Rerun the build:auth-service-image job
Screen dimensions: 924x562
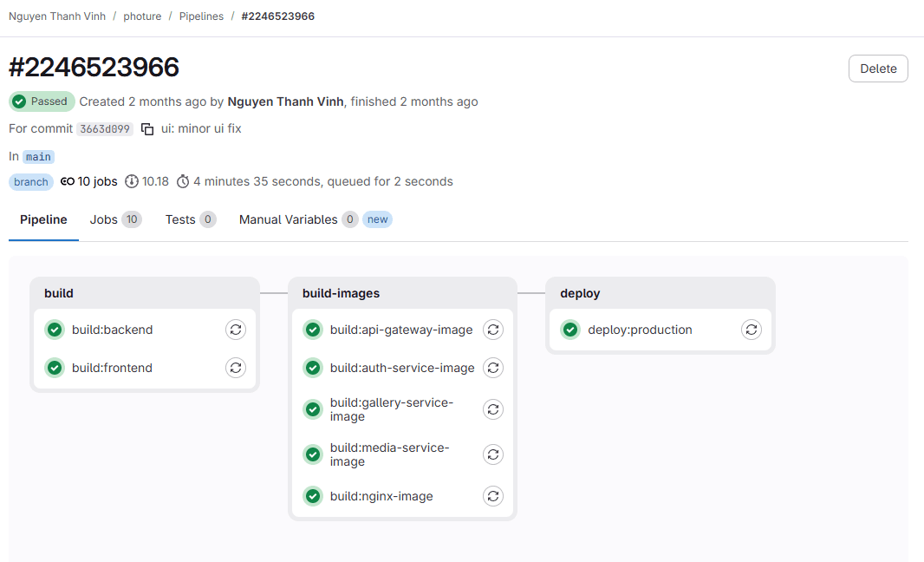(492, 368)
